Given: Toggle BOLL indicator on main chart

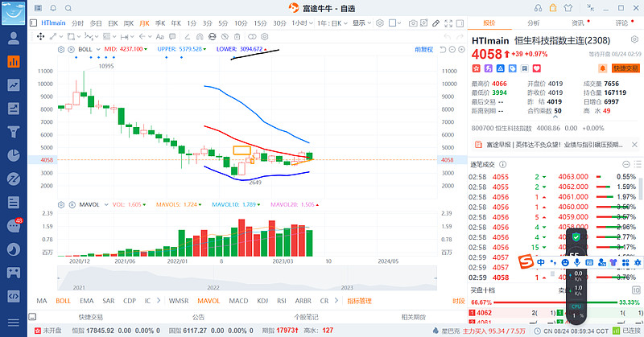Looking at the screenshot, I should click(64, 301).
